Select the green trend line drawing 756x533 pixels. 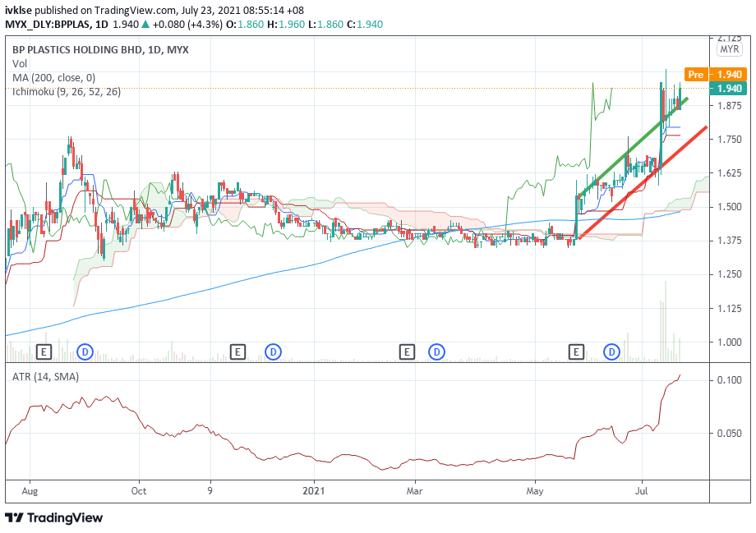click(x=633, y=147)
